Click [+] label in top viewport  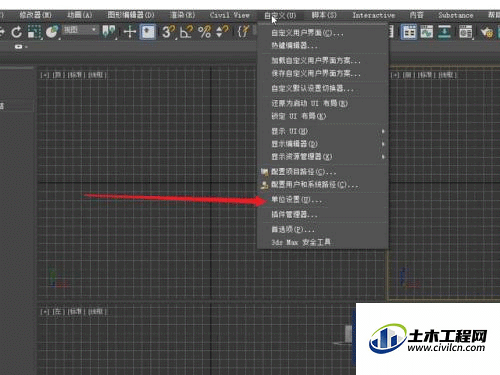(45, 75)
